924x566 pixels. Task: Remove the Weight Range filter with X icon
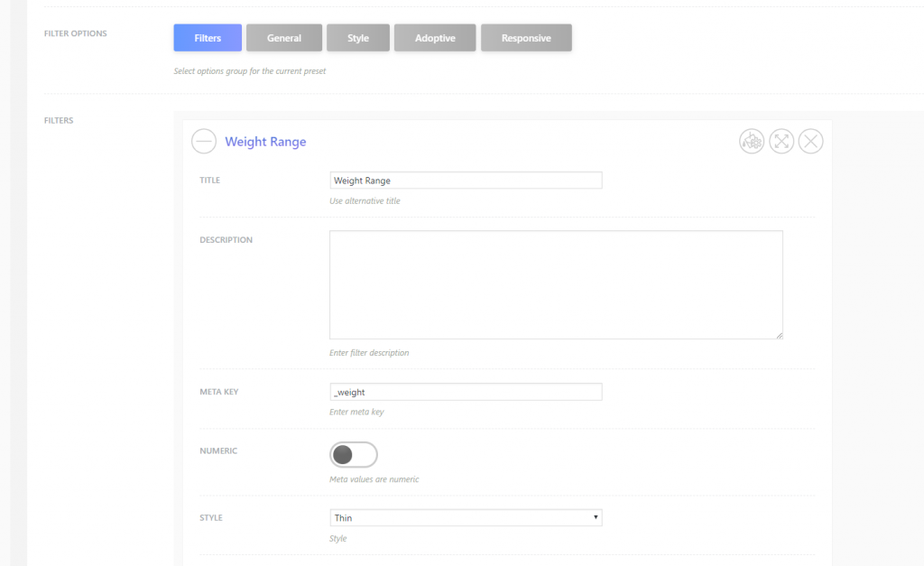811,142
